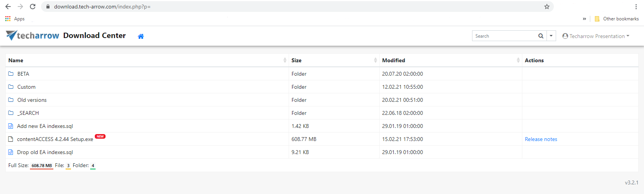This screenshot has width=644, height=194.
Task: Open the Apps grid shortcut
Action: click(15, 18)
